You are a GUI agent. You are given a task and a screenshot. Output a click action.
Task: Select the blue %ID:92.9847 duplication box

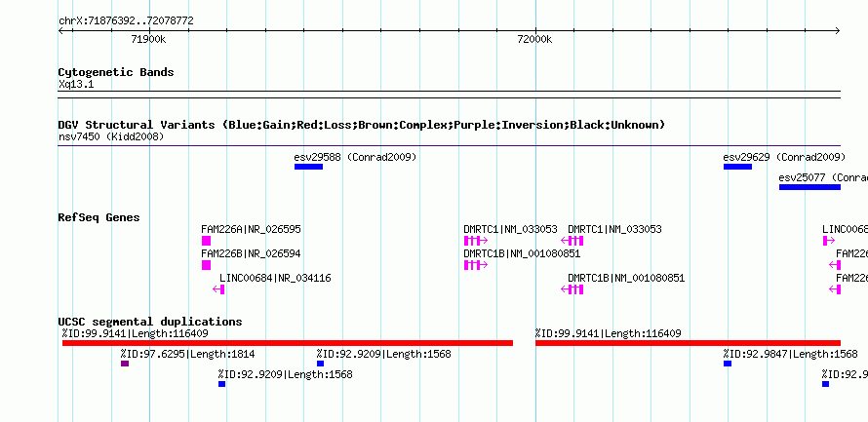tap(728, 364)
